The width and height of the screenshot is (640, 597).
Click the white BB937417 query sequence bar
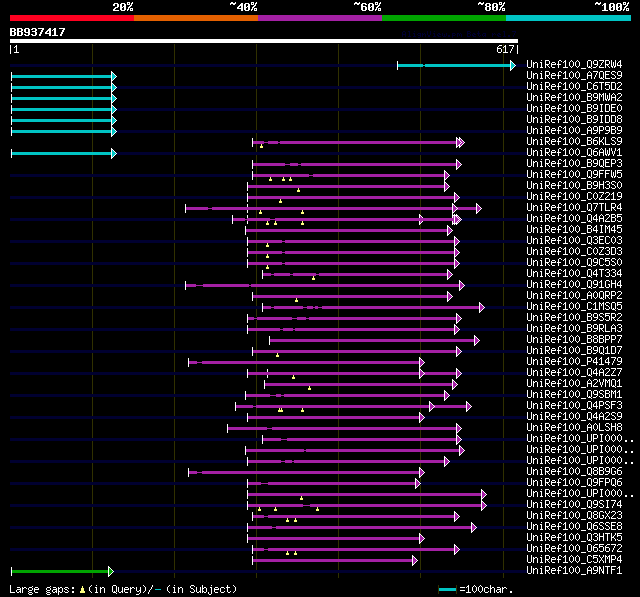264,41
